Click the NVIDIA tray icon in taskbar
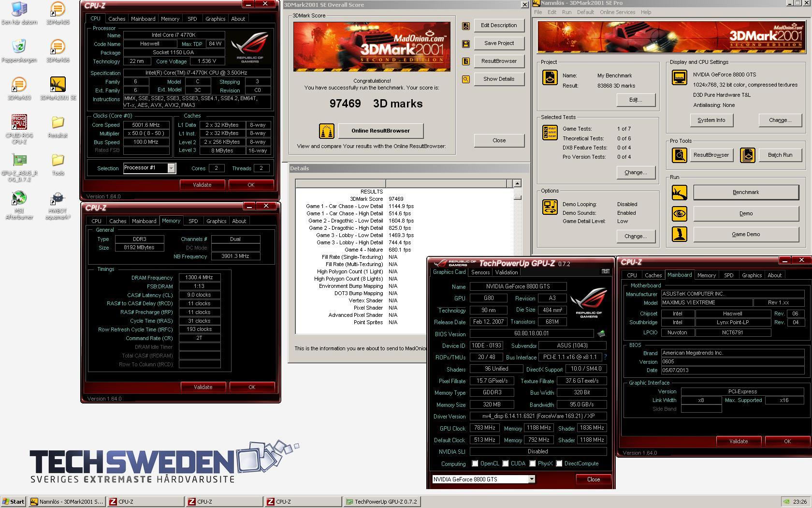 coord(786,502)
